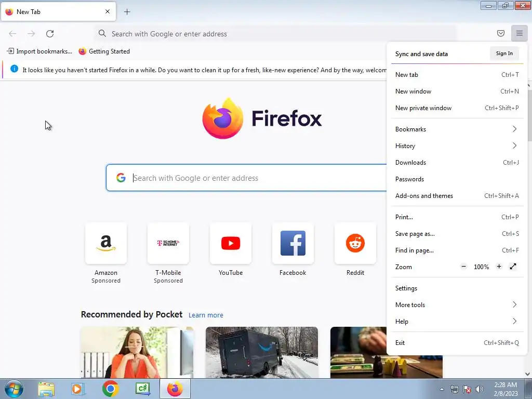The image size is (532, 399).
Task: Open the Action Center flag icon
Action: click(467, 389)
